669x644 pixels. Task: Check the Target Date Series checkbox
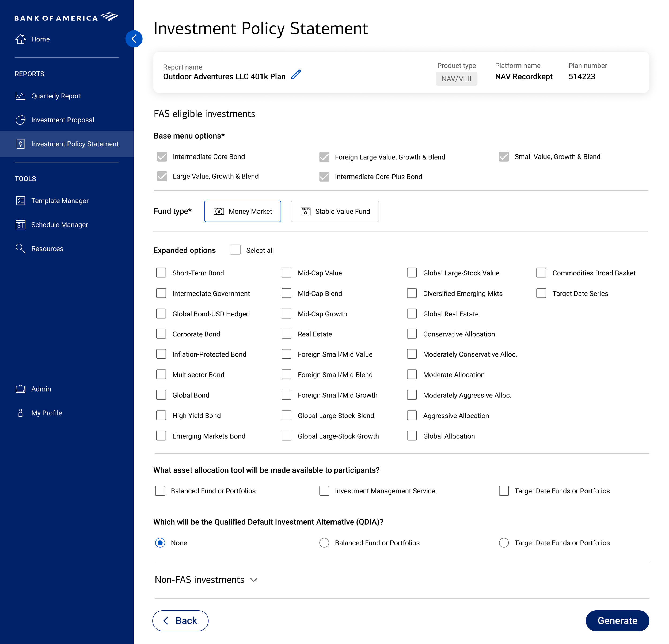(x=541, y=293)
